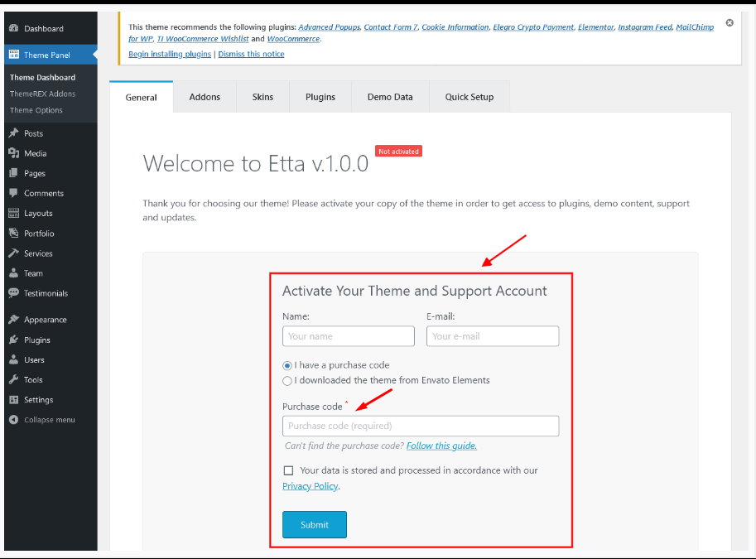Open the Elegro Crypto Payment plugin link
The image size is (756, 559).
coord(533,27)
